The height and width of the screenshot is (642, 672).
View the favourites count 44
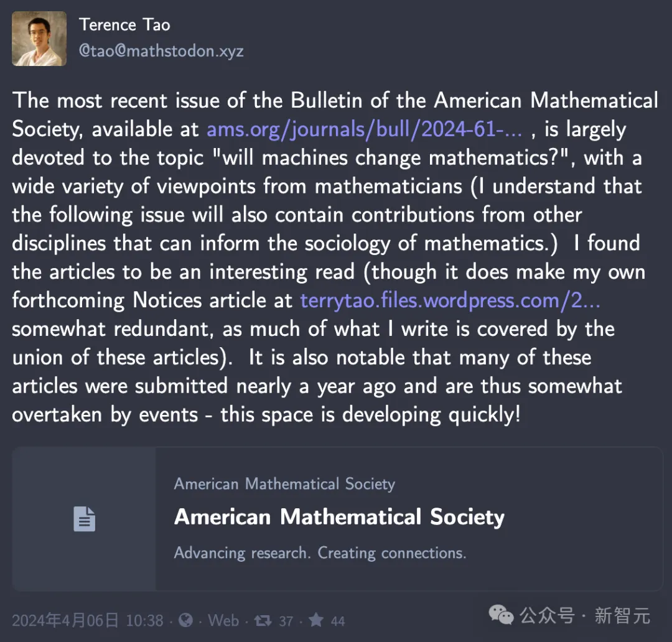[x=338, y=621]
